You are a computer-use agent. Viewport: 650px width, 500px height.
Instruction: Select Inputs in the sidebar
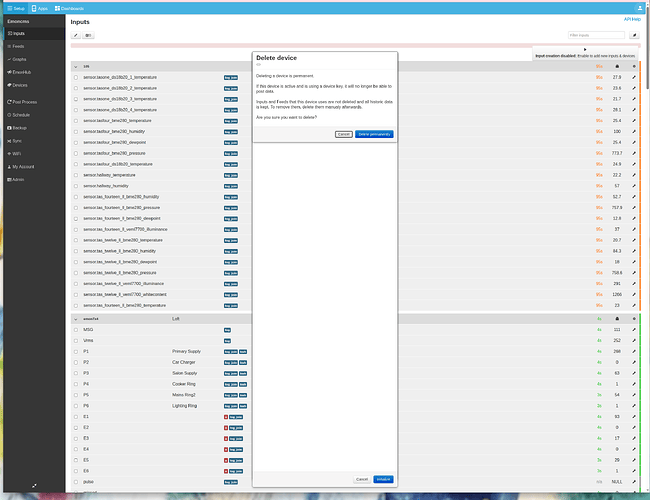click(x=34, y=33)
